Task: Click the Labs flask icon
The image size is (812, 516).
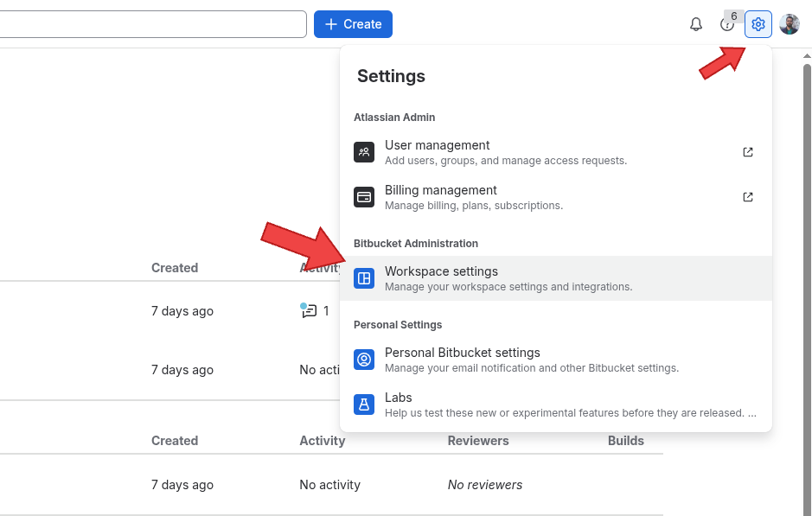Action: (364, 405)
